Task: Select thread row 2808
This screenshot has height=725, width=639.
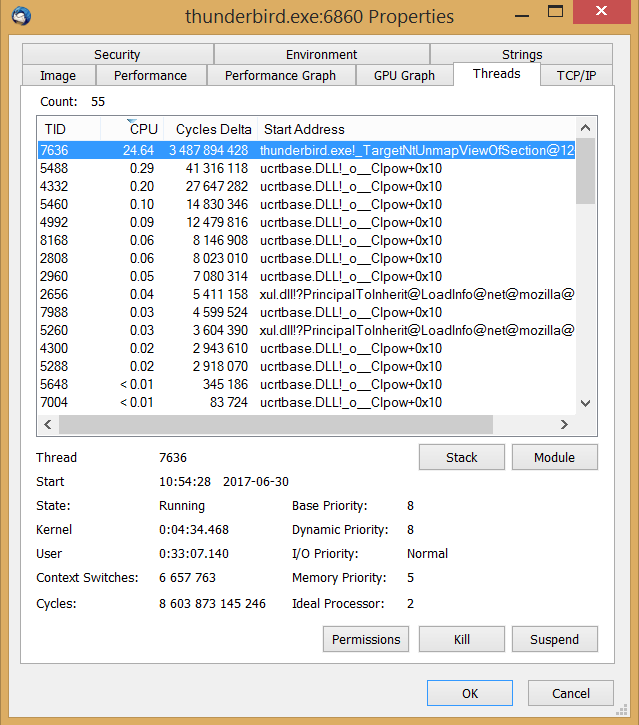Action: tap(306, 258)
